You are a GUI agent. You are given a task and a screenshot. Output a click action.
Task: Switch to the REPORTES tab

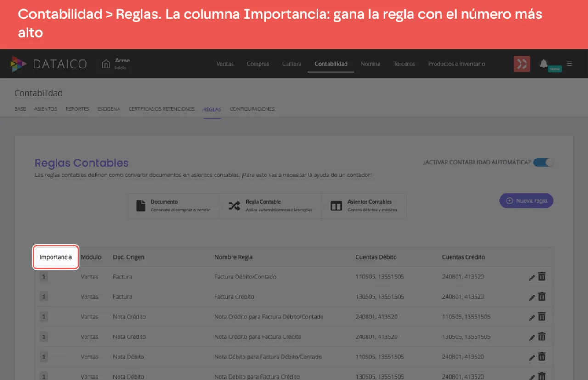pos(77,109)
